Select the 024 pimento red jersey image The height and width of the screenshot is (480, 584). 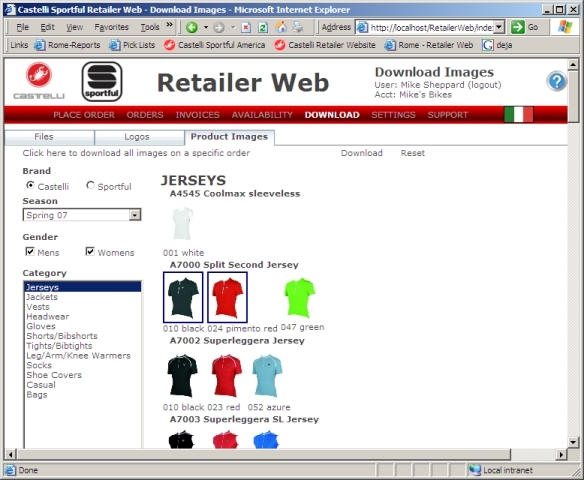[x=227, y=298]
